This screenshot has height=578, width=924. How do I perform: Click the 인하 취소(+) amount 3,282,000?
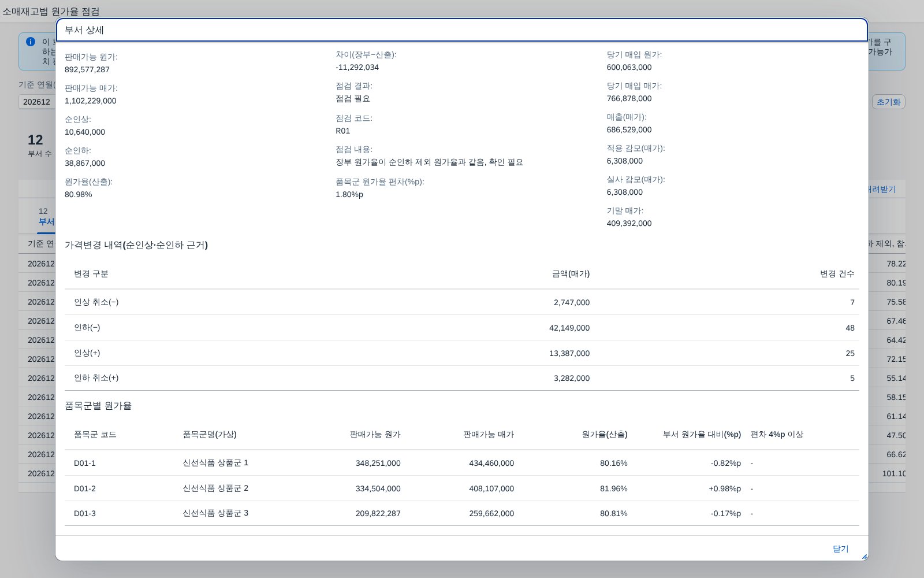tap(572, 378)
